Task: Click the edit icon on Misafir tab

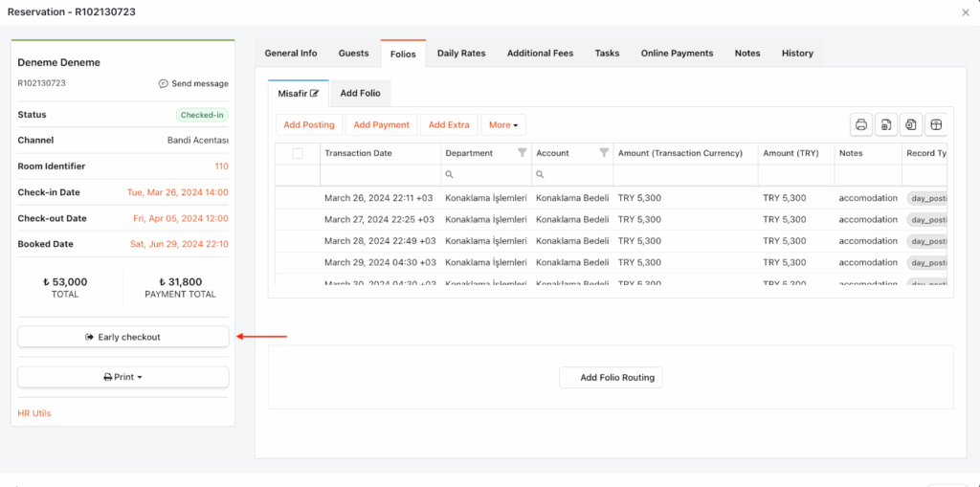Action: click(x=314, y=93)
